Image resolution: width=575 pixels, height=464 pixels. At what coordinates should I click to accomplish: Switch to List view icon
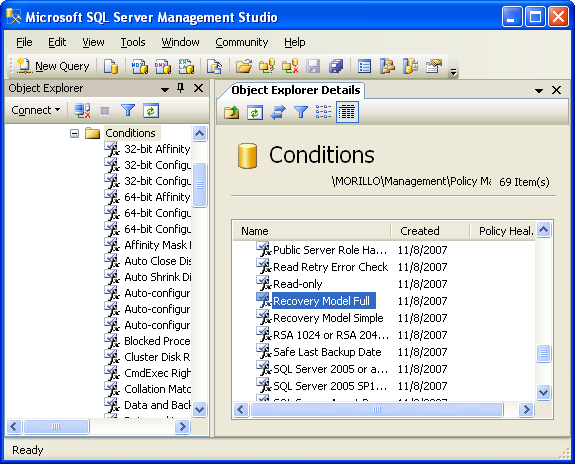(x=323, y=112)
